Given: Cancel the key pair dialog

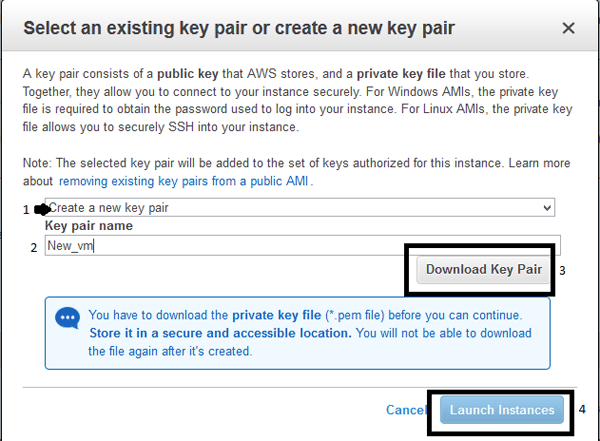Looking at the screenshot, I should [x=406, y=410].
